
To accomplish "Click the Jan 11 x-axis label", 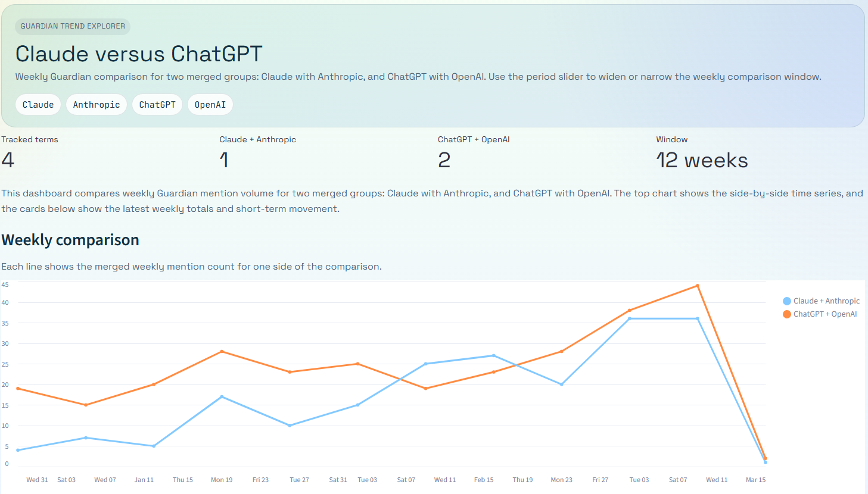I will 144,480.
